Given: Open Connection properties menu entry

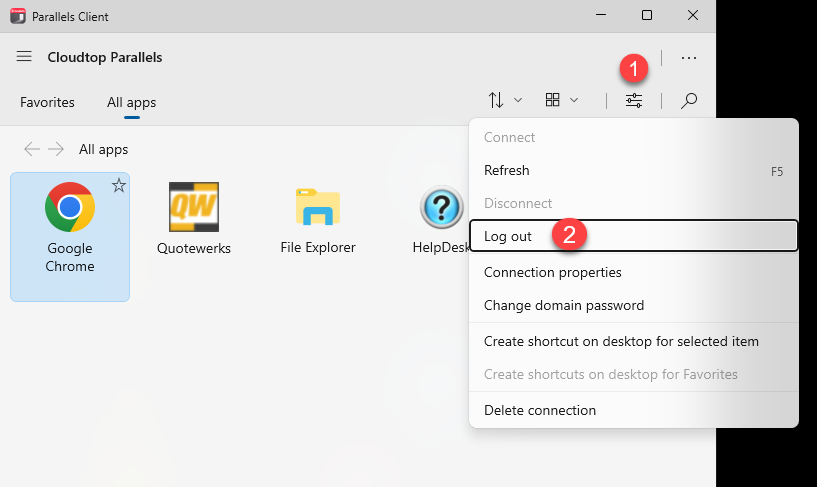Looking at the screenshot, I should 552,272.
